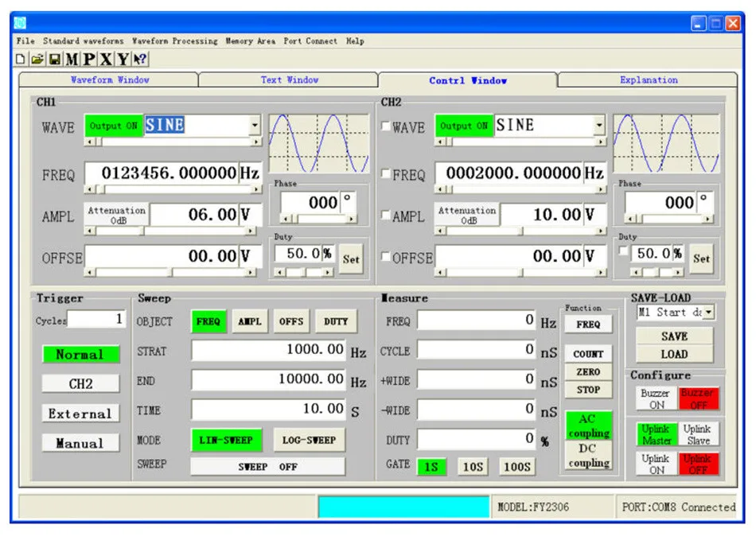Screen dimensions: 756x552
Task: Click the Open folder toolbar icon
Action: coord(37,59)
